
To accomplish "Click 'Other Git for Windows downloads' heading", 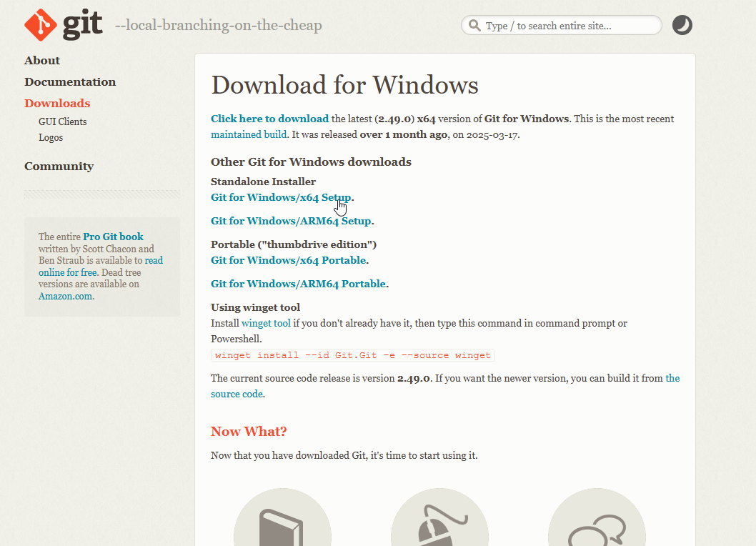I will click(311, 162).
